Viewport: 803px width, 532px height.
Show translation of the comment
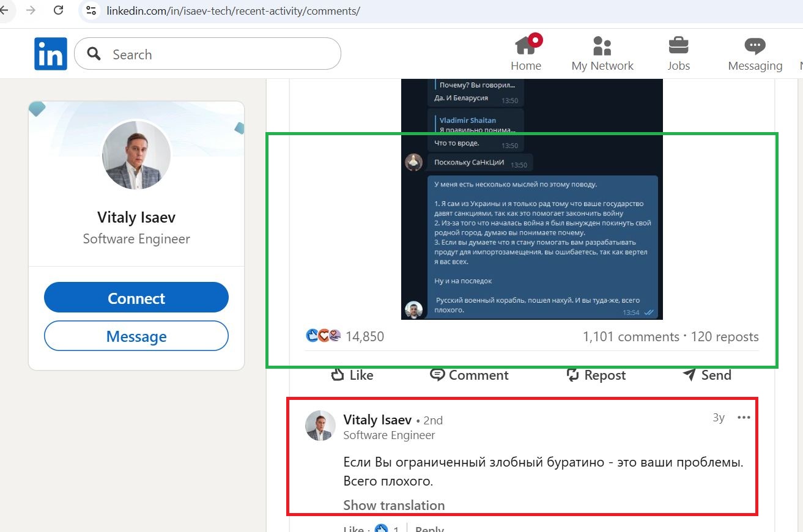393,505
